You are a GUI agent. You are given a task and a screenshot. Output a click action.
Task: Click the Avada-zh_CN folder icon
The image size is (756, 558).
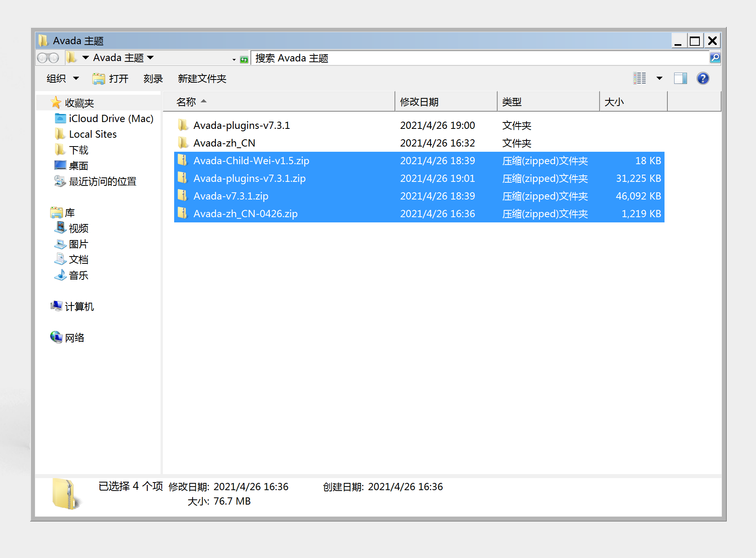tap(183, 143)
